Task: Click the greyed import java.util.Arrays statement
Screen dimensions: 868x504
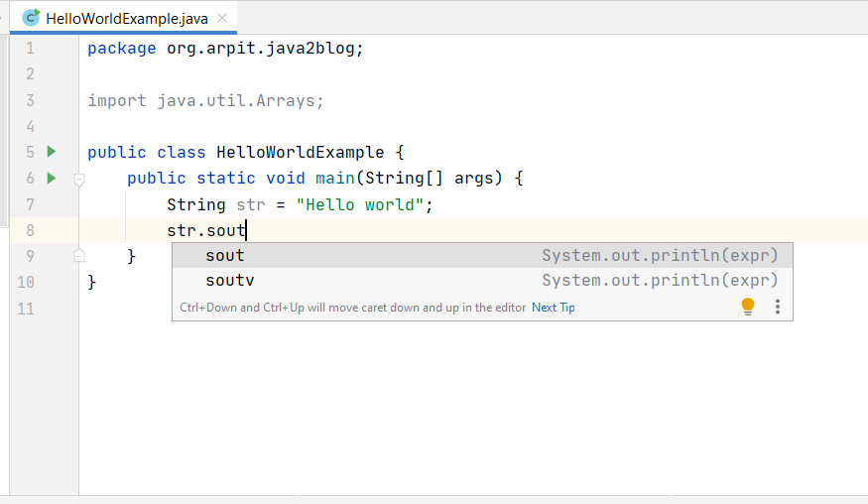Action: pos(205,100)
